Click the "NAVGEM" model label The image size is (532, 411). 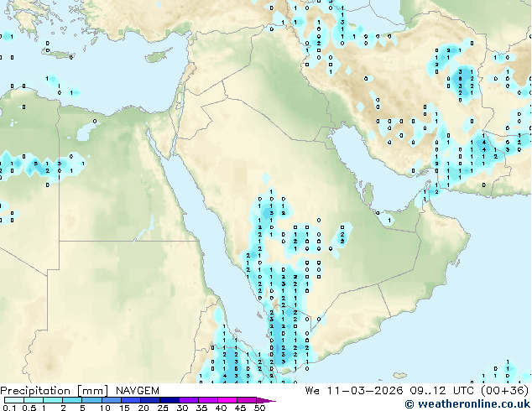(x=138, y=391)
